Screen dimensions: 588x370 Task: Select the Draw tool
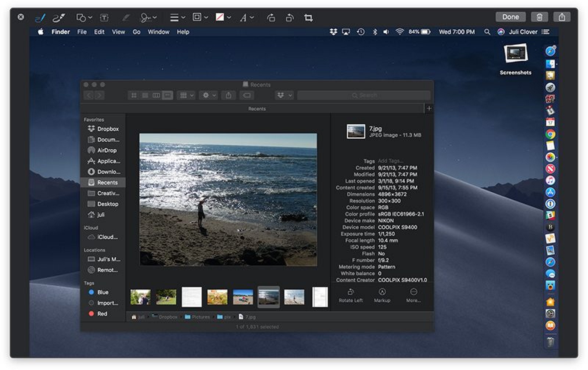(59, 18)
